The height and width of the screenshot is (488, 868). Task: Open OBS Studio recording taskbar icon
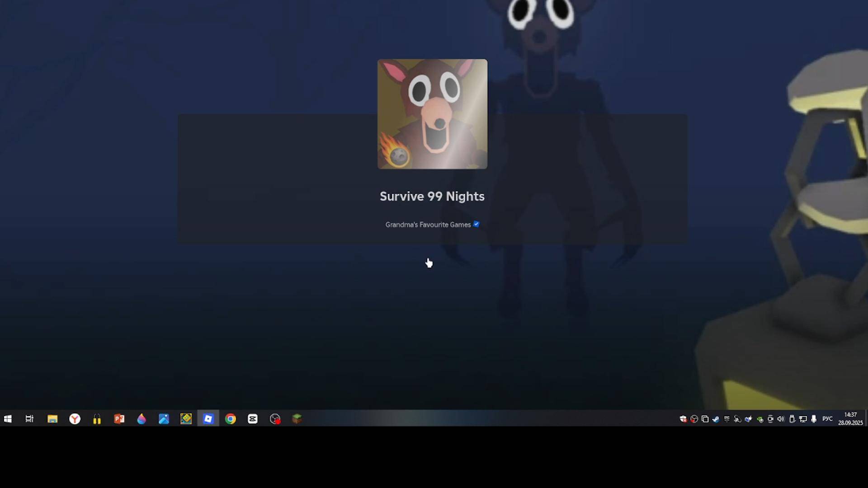click(275, 419)
